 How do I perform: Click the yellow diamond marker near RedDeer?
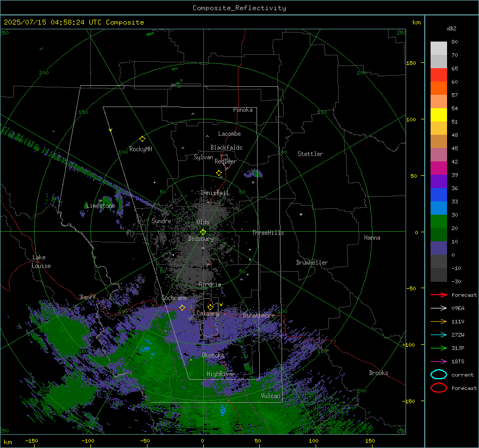pyautogui.click(x=219, y=173)
